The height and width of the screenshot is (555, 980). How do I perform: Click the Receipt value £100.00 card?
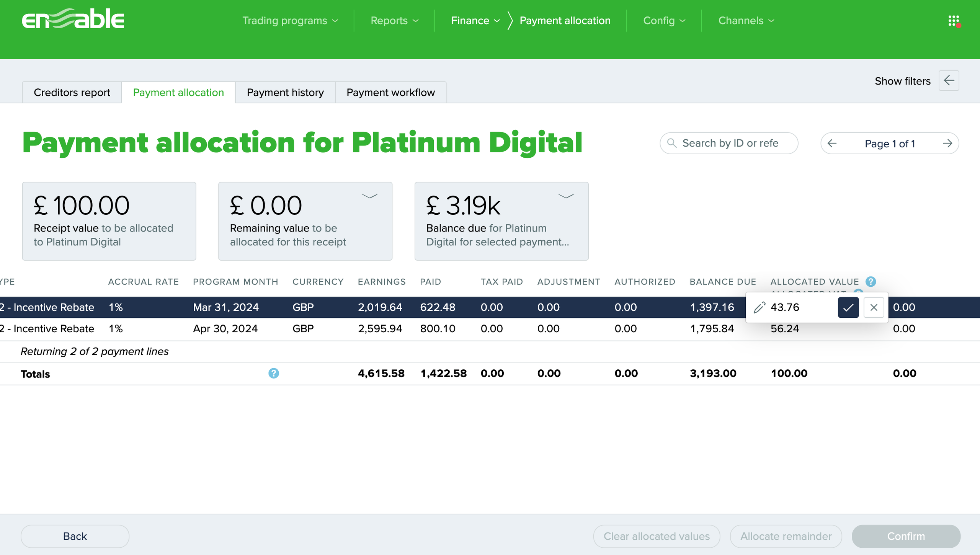click(x=109, y=221)
